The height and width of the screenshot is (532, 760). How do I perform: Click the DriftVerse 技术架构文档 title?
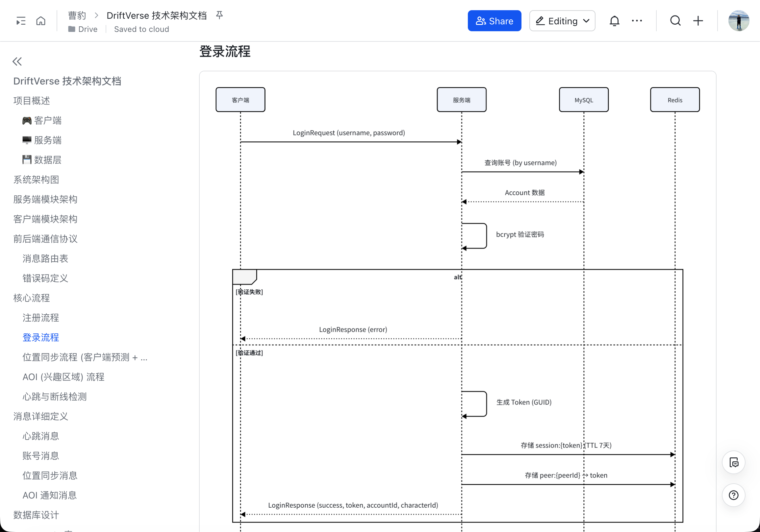[157, 15]
